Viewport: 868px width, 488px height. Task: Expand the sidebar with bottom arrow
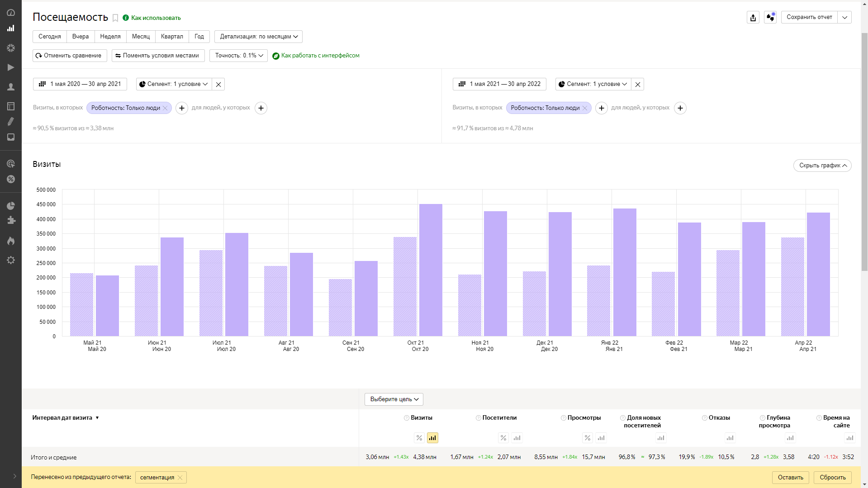(14, 476)
